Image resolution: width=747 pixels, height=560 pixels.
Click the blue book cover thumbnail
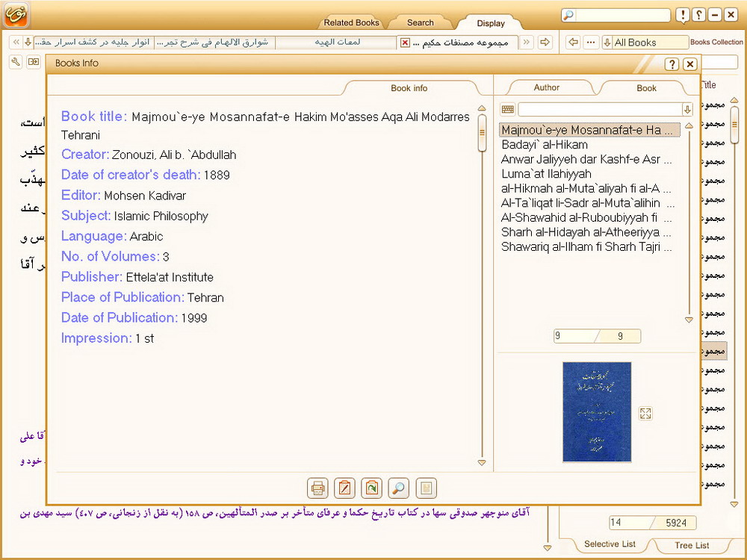click(x=596, y=412)
